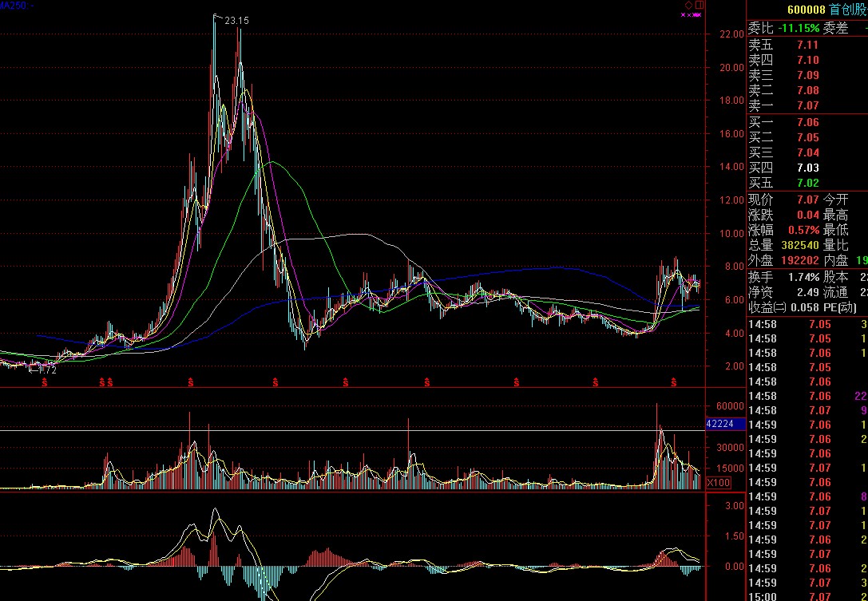Click the 10.00 price axis label
Screen dimensions: 868x601
[x=731, y=234]
